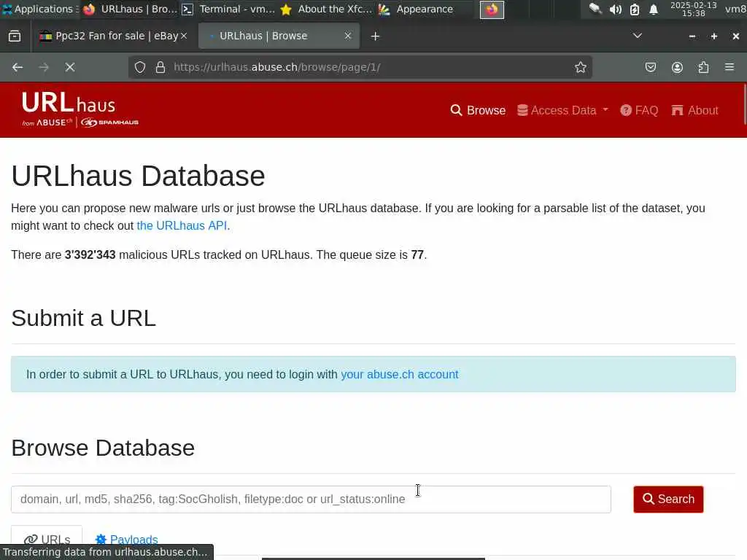Viewport: 747px width, 560px height.
Task: Open the Applications menu in the panel
Action: [x=40, y=9]
